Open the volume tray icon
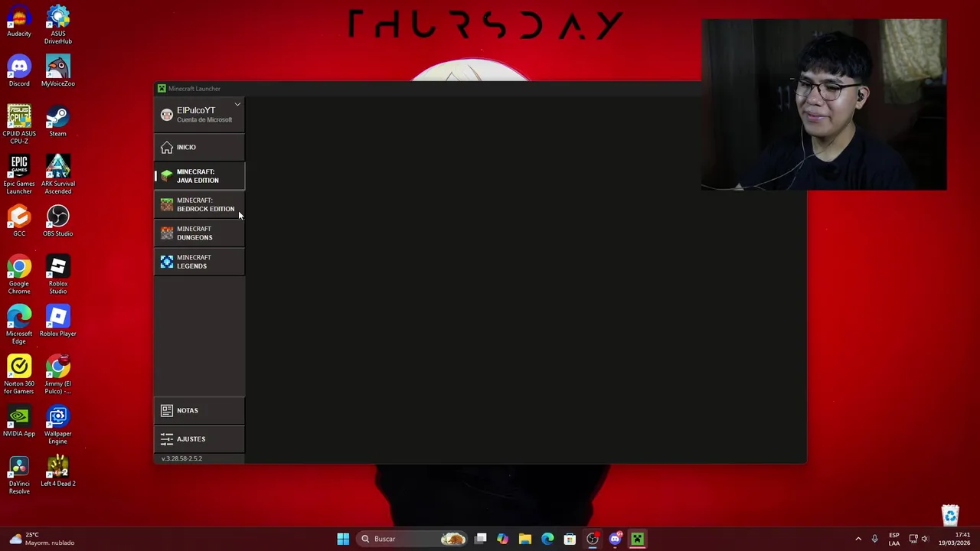The height and width of the screenshot is (551, 980). 925,539
